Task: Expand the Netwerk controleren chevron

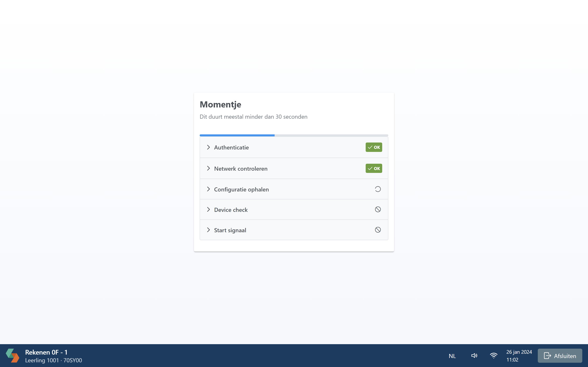Action: (208, 168)
